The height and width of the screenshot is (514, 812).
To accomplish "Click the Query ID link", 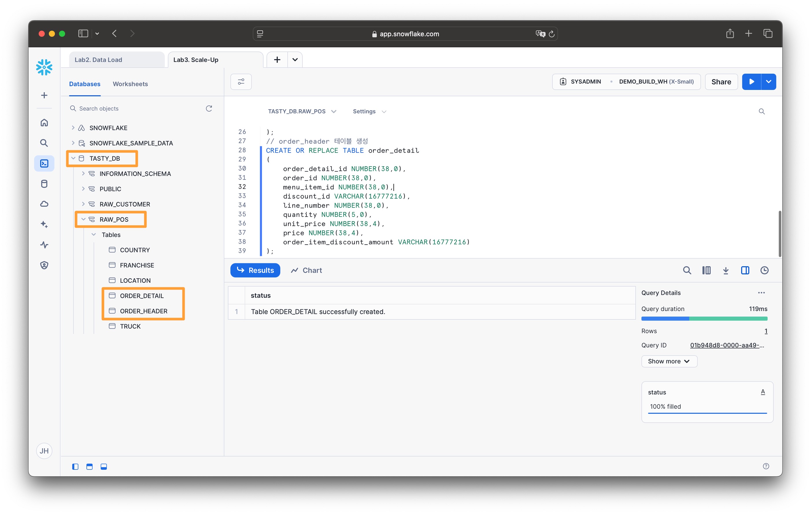I will point(727,345).
